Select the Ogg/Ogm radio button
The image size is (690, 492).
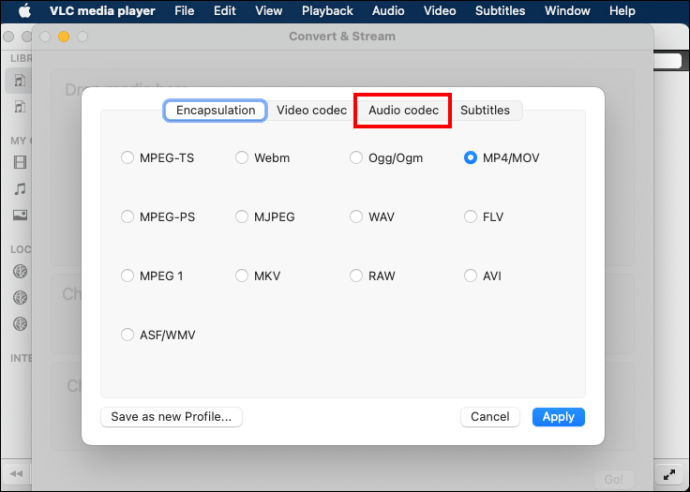(356, 158)
